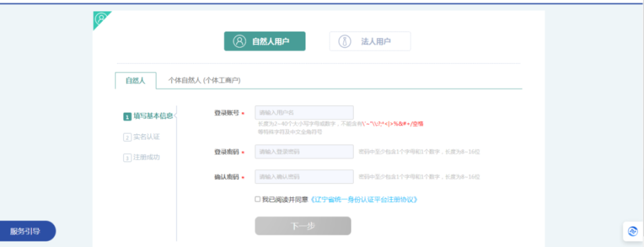The height and width of the screenshot is (247, 644).
Task: Open the 辽宁省统一身份认证平台注册协议 link
Action: pyautogui.click(x=364, y=200)
